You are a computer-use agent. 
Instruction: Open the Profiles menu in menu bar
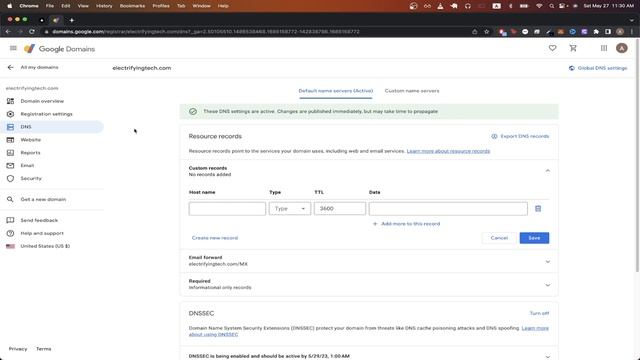pos(161,6)
